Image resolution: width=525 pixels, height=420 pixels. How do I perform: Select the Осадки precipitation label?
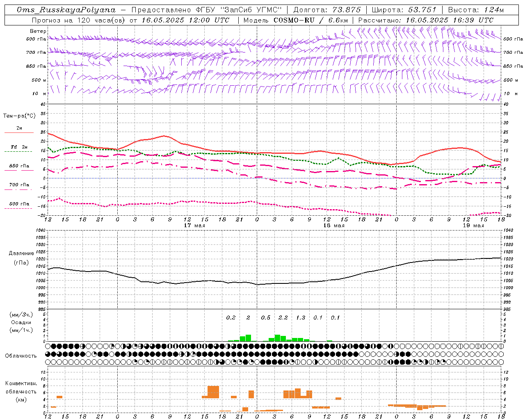pyautogui.click(x=21, y=322)
